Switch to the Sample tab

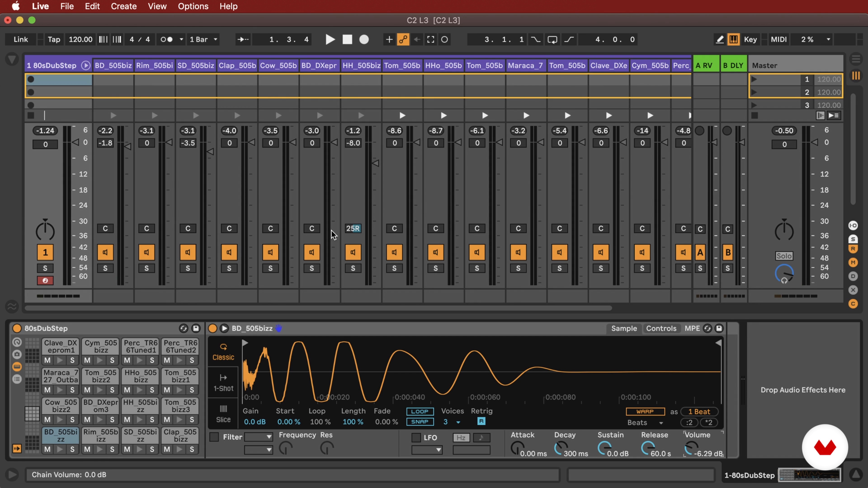coord(624,328)
